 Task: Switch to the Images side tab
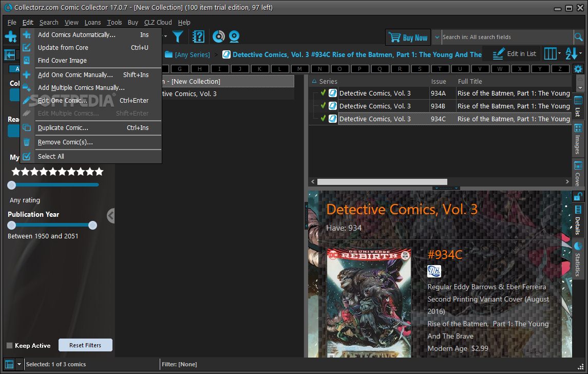[578, 139]
